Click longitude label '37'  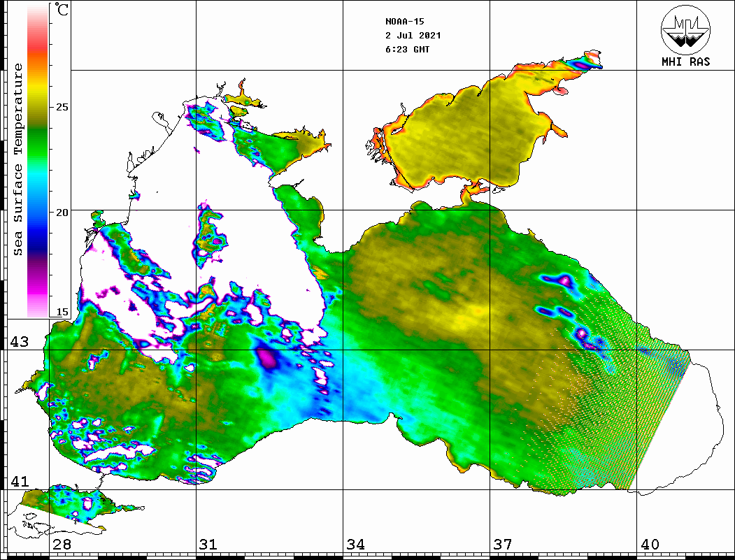tap(503, 545)
